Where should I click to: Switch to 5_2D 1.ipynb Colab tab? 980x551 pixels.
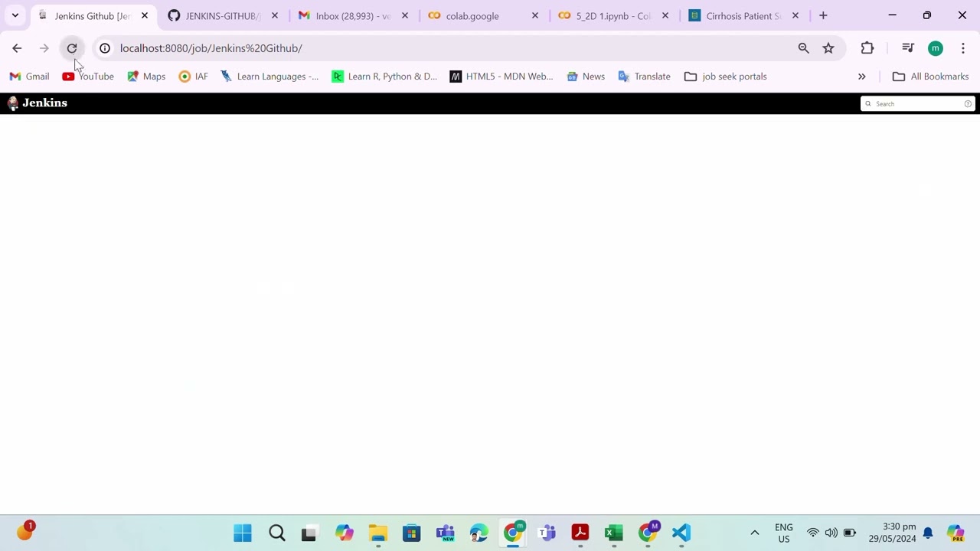click(614, 15)
